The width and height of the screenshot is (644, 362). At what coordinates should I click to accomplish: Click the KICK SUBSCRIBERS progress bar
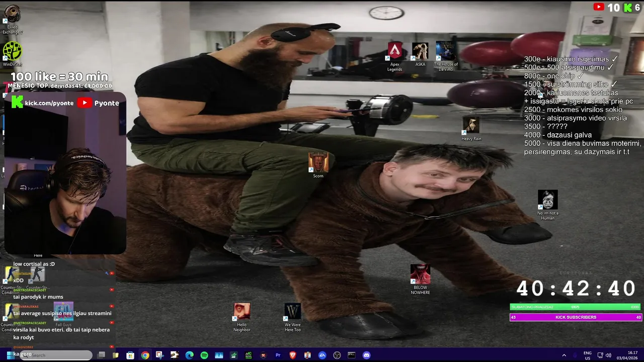pos(576,317)
